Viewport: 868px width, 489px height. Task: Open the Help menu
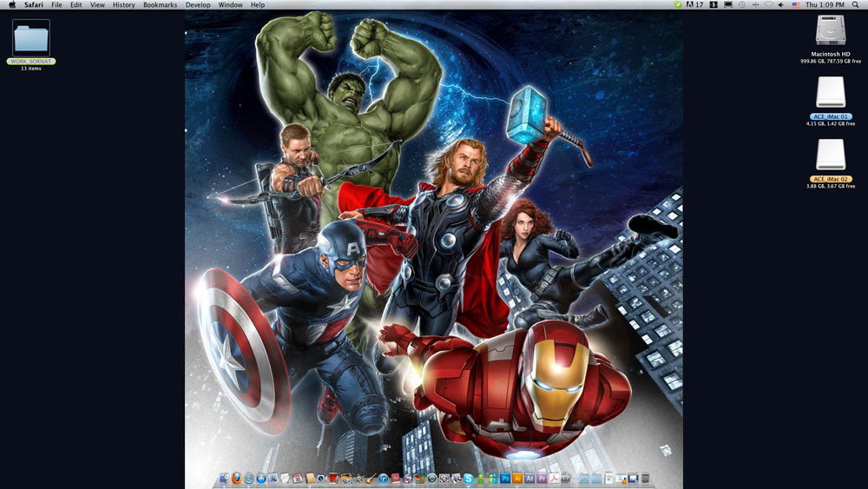point(258,4)
